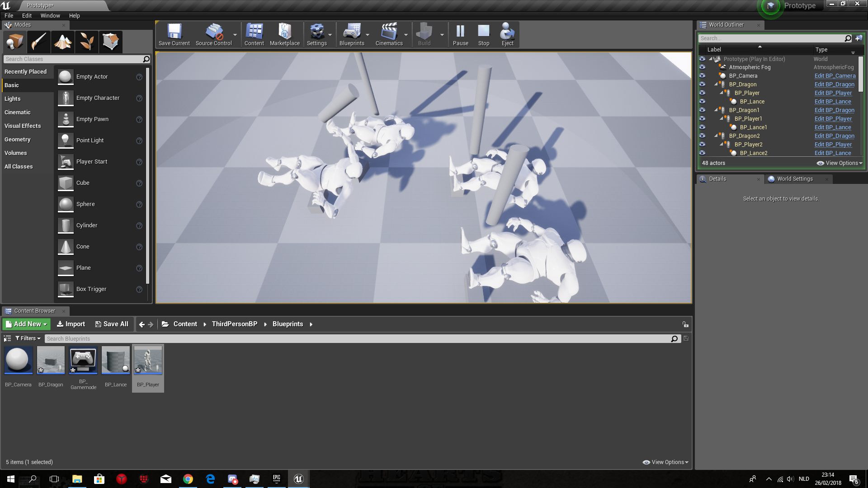Select the Foliage mode icon
This screenshot has width=868, height=488.
pos(87,42)
